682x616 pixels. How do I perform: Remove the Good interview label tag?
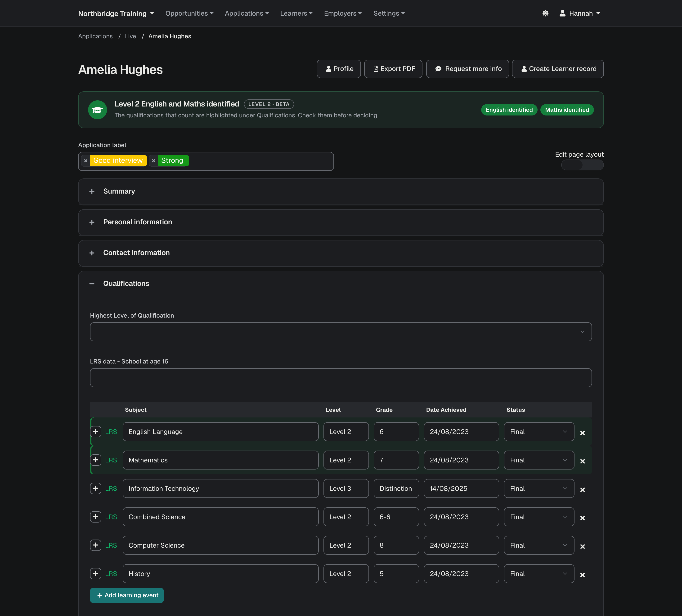click(x=85, y=161)
